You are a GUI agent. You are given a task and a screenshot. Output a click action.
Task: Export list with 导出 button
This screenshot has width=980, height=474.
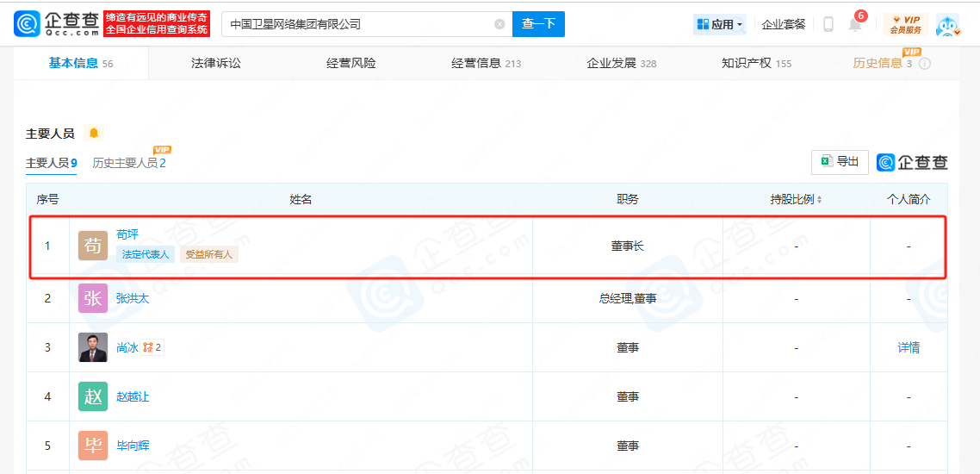[840, 162]
